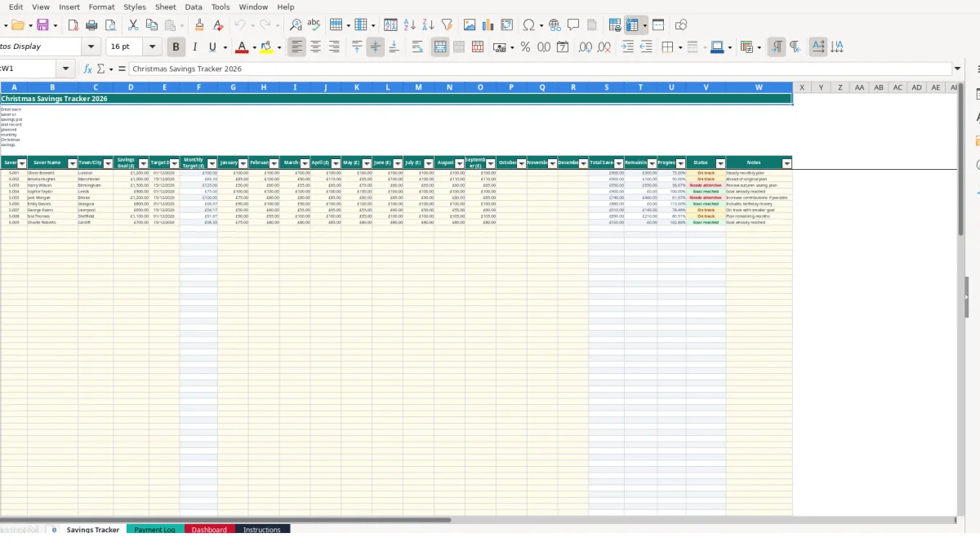Toggle Wrap Text button
Screen dimensions: 980x551
click(x=417, y=47)
